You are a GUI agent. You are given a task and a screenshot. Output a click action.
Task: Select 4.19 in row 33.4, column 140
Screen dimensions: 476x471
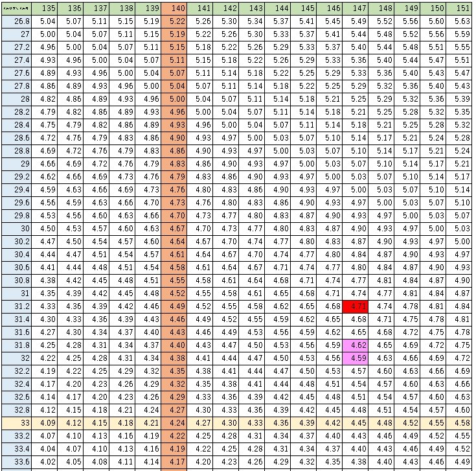tap(174, 449)
